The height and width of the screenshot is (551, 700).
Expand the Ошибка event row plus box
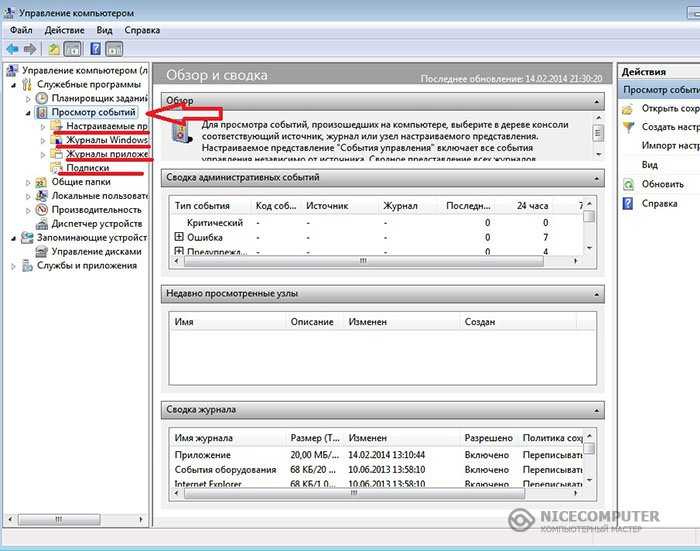pos(179,237)
